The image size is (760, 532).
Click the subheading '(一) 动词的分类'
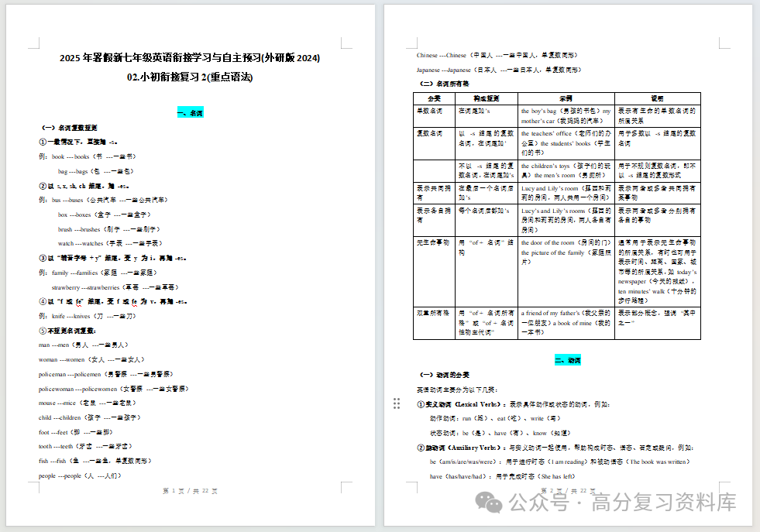click(445, 375)
